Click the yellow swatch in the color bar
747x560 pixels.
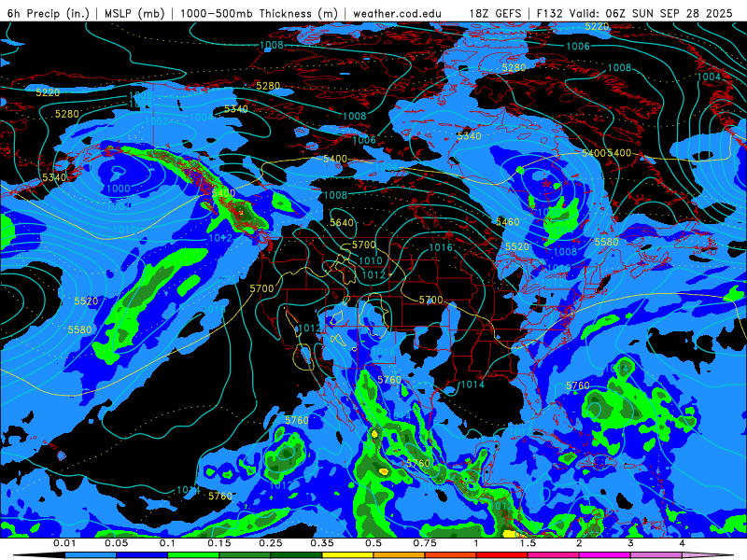tap(347, 555)
